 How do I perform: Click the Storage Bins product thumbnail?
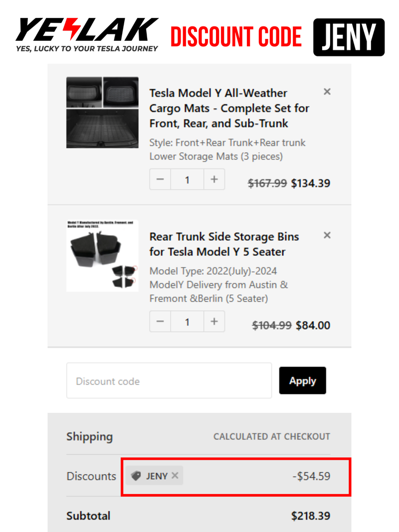102,255
